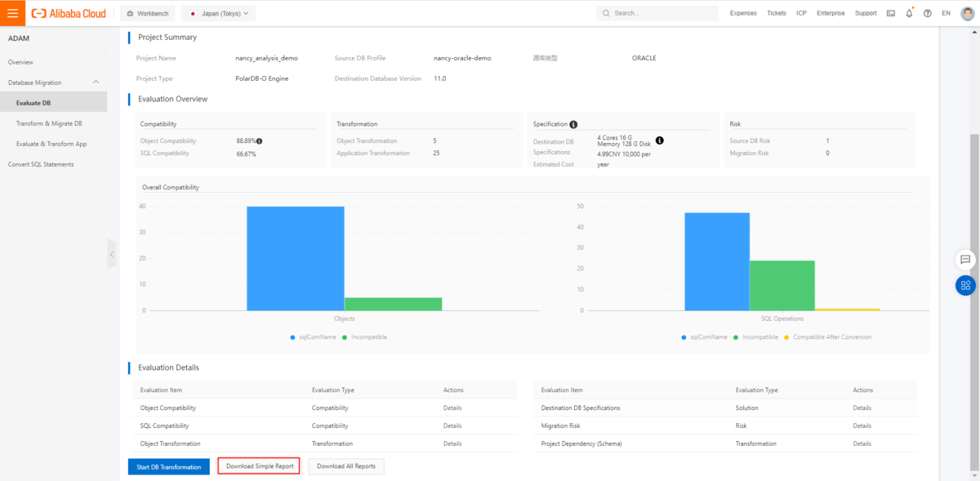Click the search magnifier icon
Viewport: 980px width, 481px height.
click(606, 13)
